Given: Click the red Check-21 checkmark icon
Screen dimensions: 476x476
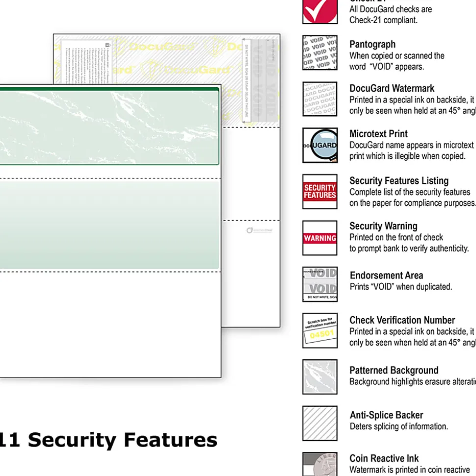Looking at the screenshot, I should point(320,11).
